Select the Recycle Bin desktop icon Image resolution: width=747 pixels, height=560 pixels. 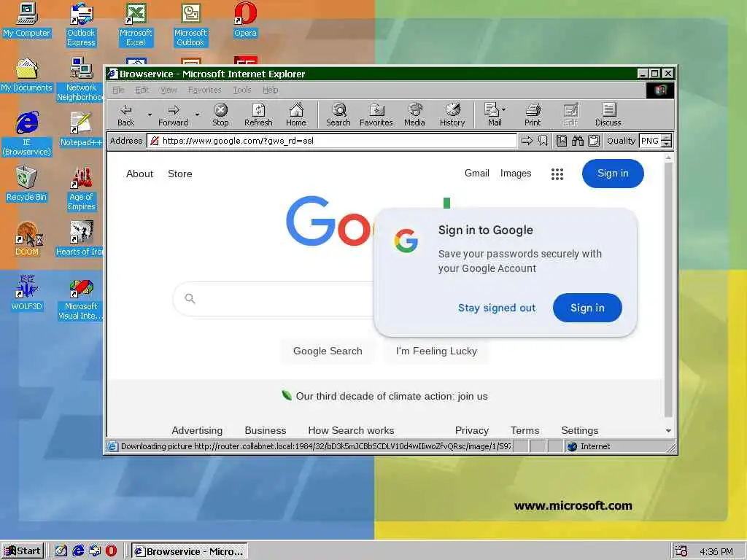click(x=26, y=184)
